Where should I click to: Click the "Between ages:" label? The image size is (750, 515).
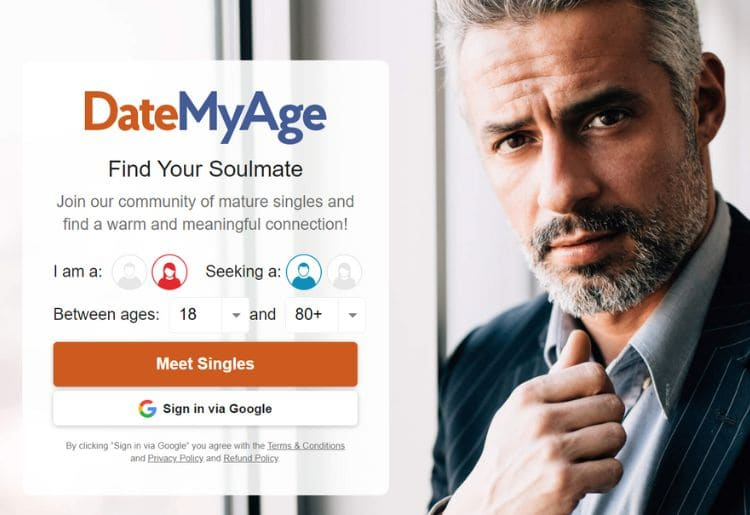(x=106, y=314)
